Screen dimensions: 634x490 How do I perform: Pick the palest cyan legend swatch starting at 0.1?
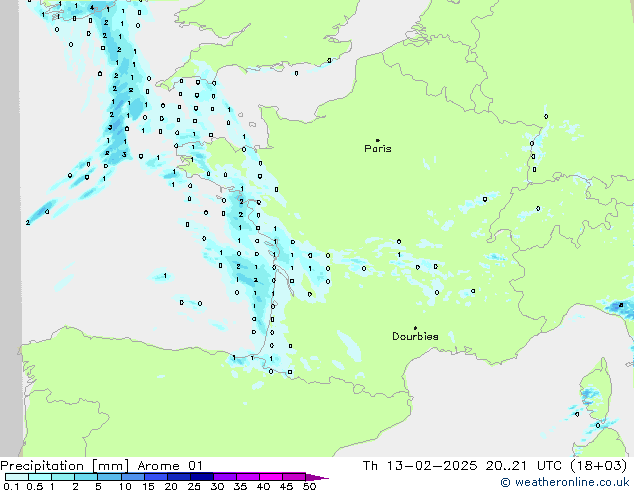(17, 477)
